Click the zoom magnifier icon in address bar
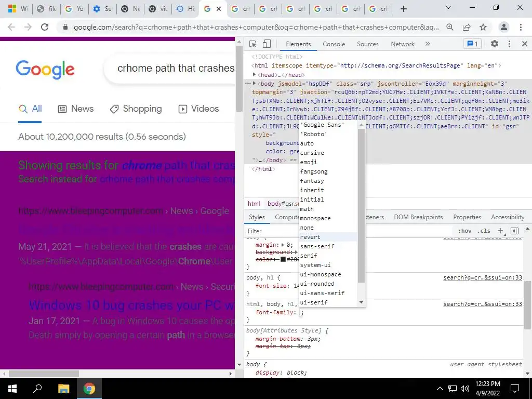 click(450, 27)
